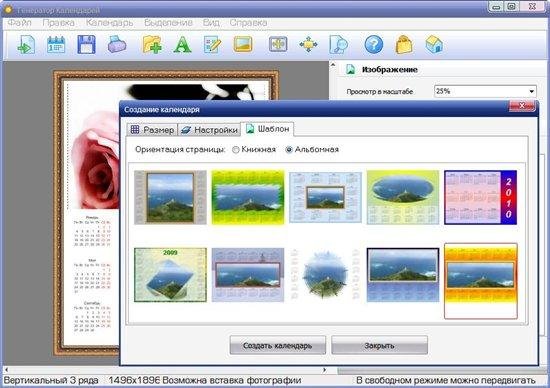Select the light blue small-photo template
Image resolution: width=550 pixels, height=388 pixels.
(325, 197)
